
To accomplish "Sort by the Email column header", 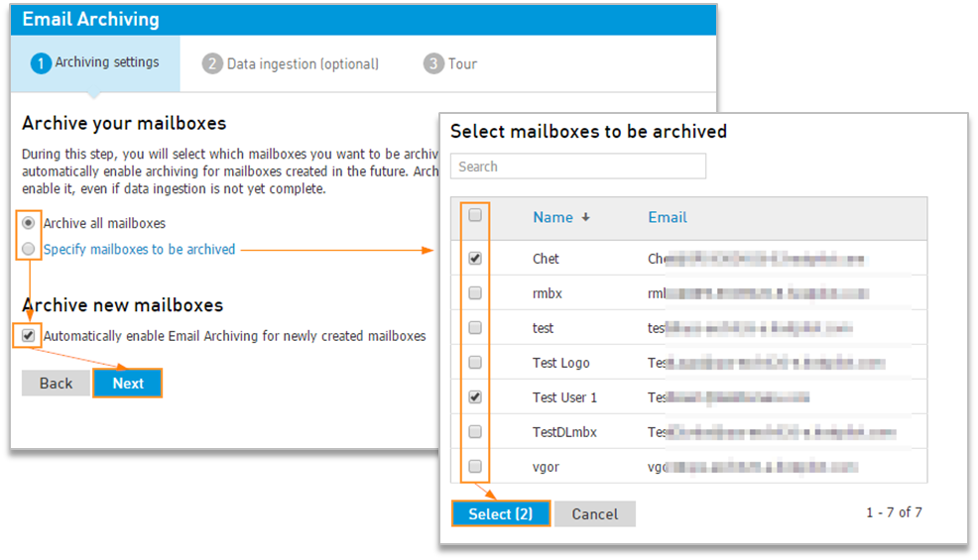I will click(x=668, y=218).
